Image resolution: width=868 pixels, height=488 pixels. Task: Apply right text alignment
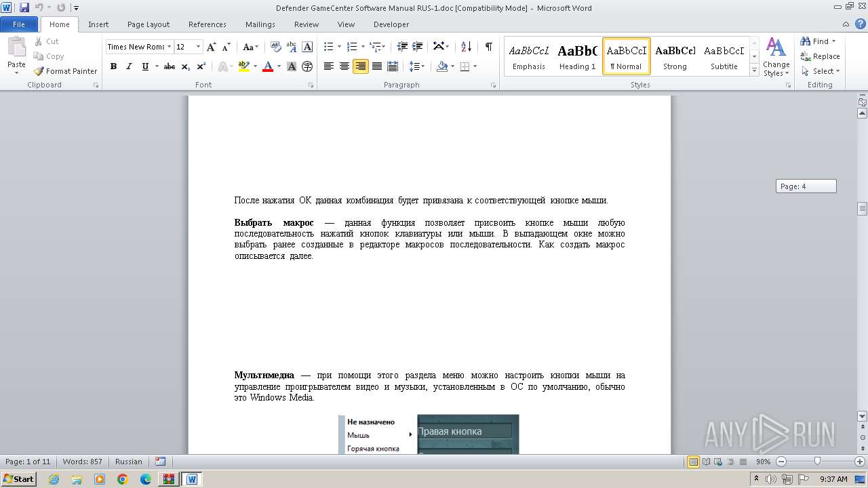pos(360,66)
